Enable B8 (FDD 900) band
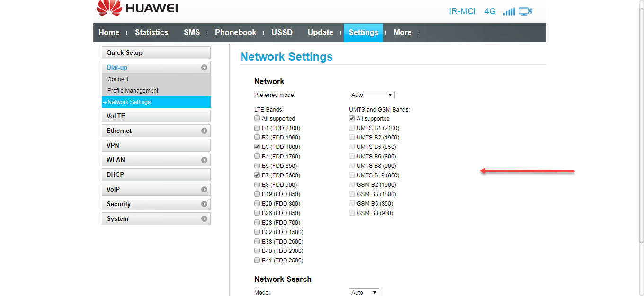The width and height of the screenshot is (644, 296). (x=257, y=185)
